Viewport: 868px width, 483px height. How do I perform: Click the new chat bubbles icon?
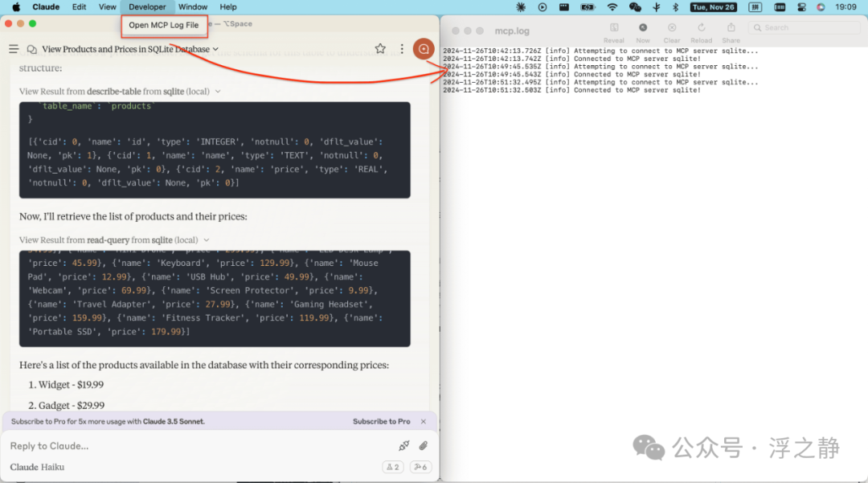point(32,49)
